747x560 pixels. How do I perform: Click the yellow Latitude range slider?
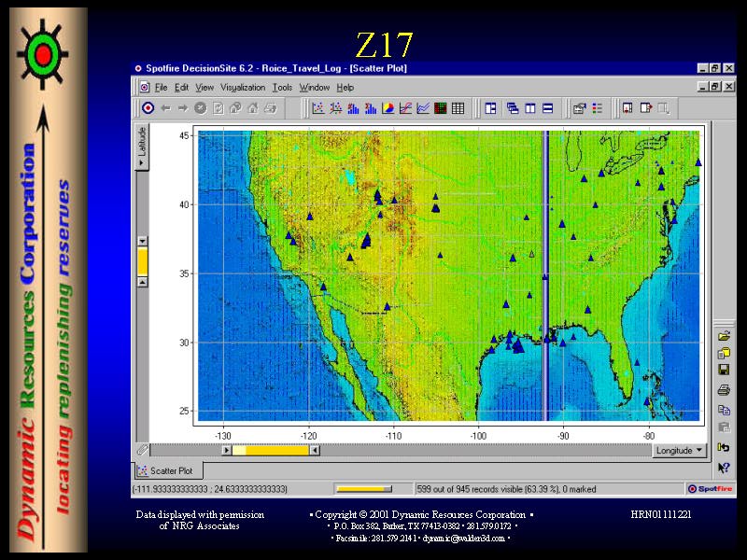(x=142, y=261)
